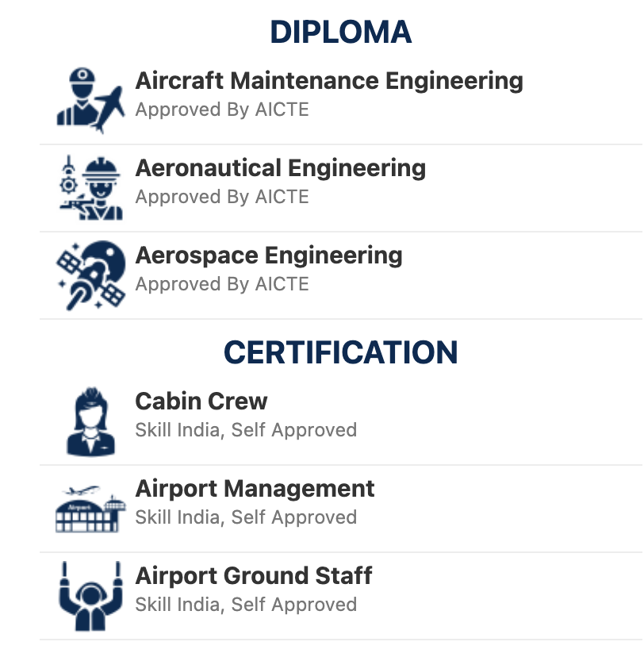Click the Aeronautical Engineering helmet worker icon
The image size is (644, 657).
tap(91, 188)
